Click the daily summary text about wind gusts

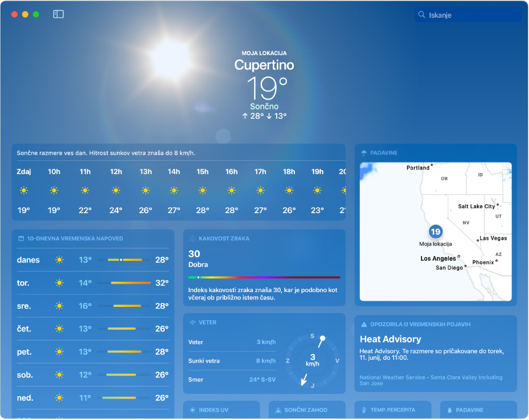106,153
